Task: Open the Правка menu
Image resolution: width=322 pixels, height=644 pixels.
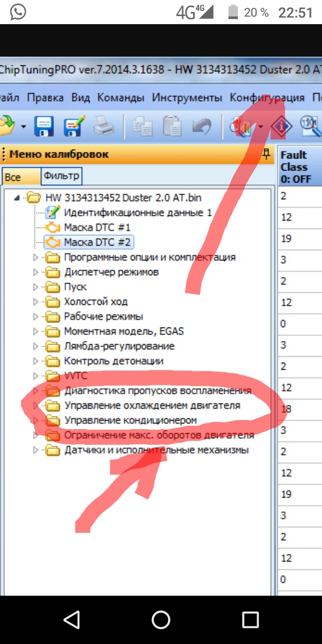Action: click(x=45, y=98)
